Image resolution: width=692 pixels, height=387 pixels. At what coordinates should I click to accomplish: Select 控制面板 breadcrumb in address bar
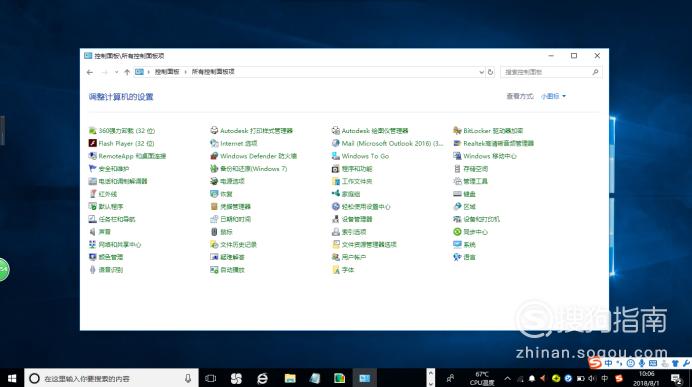(167, 72)
